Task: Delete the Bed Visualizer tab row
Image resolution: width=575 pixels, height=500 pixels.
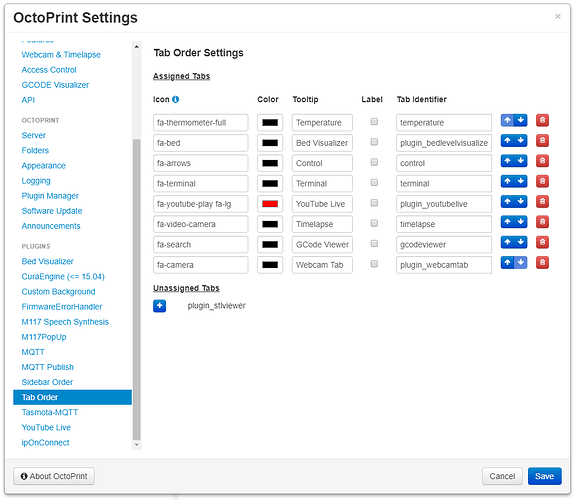Action: pyautogui.click(x=542, y=140)
